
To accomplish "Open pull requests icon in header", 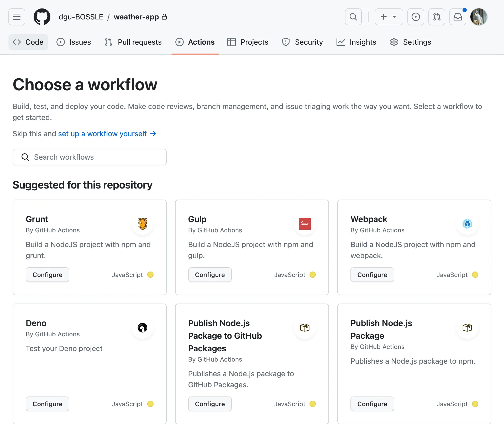I will coord(437,17).
